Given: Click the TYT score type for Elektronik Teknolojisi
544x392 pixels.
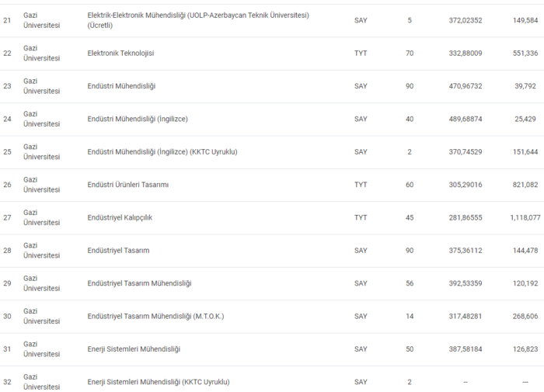Looking at the screenshot, I should [x=361, y=53].
